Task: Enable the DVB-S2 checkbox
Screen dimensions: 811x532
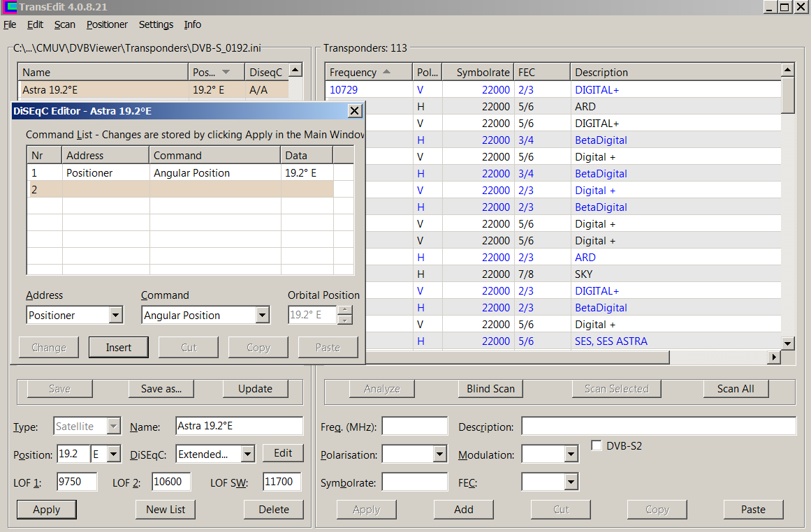Action: click(597, 445)
